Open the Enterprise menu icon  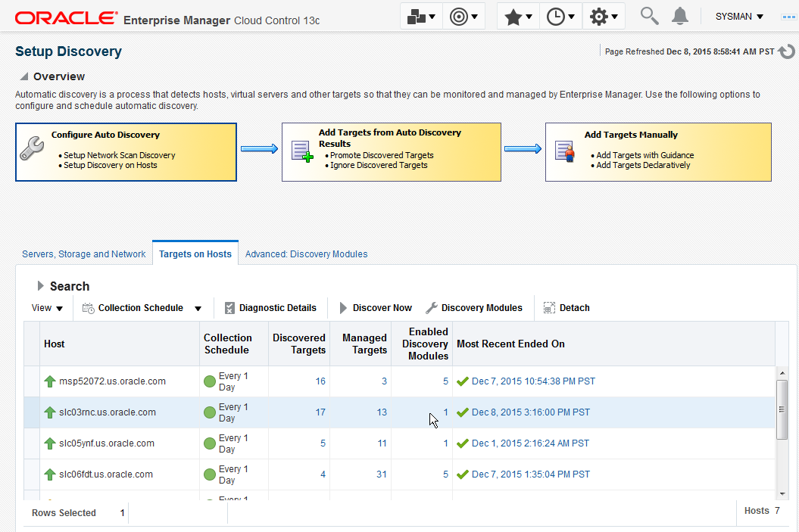pos(422,16)
